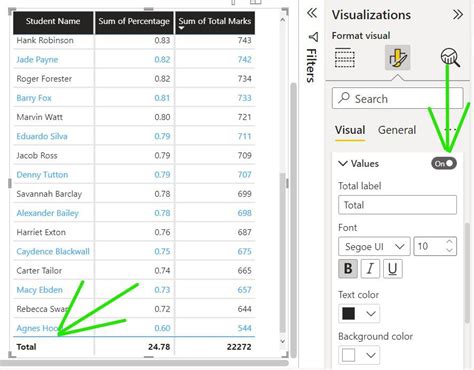Sort by Student Name column header
Screen dimensions: 474x370
tap(53, 23)
